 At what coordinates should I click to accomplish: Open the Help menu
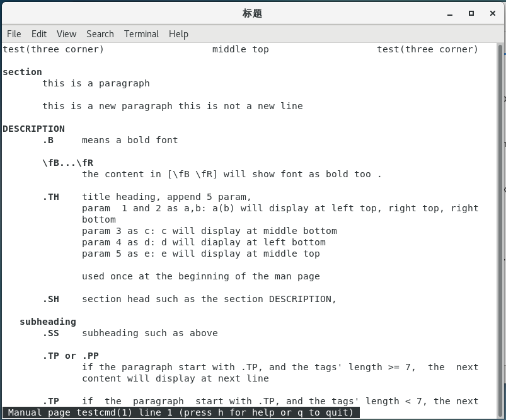coord(178,34)
